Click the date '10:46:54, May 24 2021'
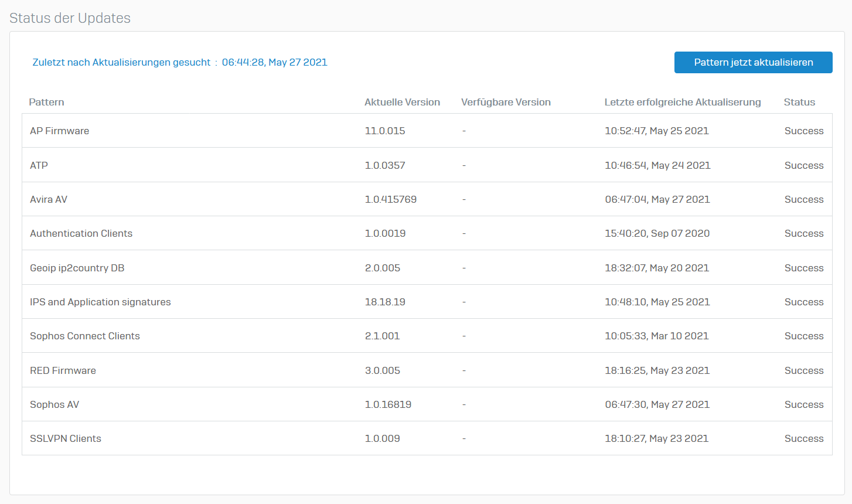 [x=657, y=165]
